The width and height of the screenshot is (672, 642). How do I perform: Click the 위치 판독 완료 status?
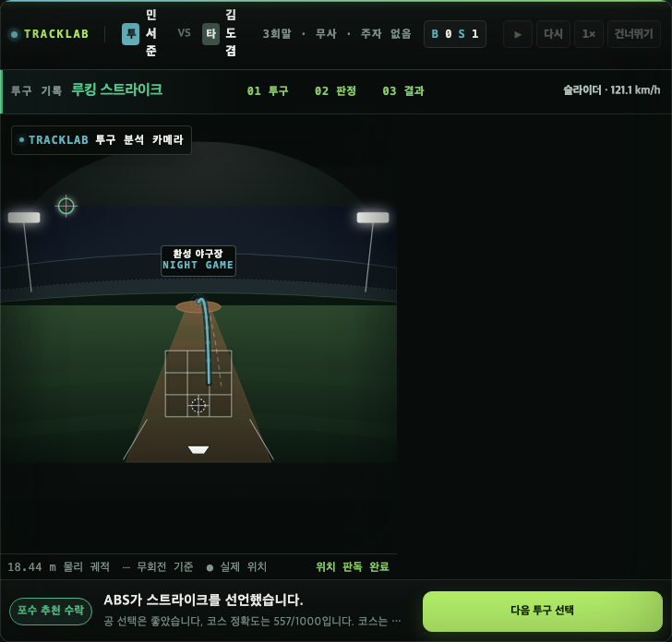click(353, 566)
